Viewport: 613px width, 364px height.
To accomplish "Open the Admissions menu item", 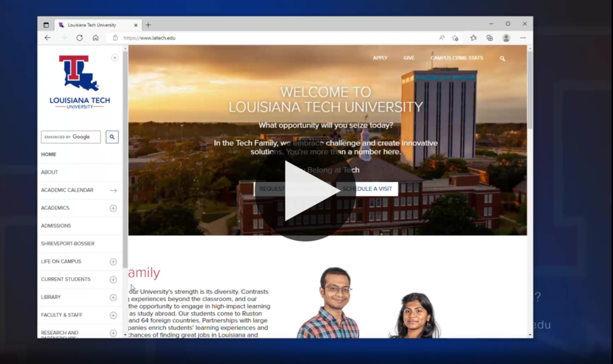I will tap(56, 226).
